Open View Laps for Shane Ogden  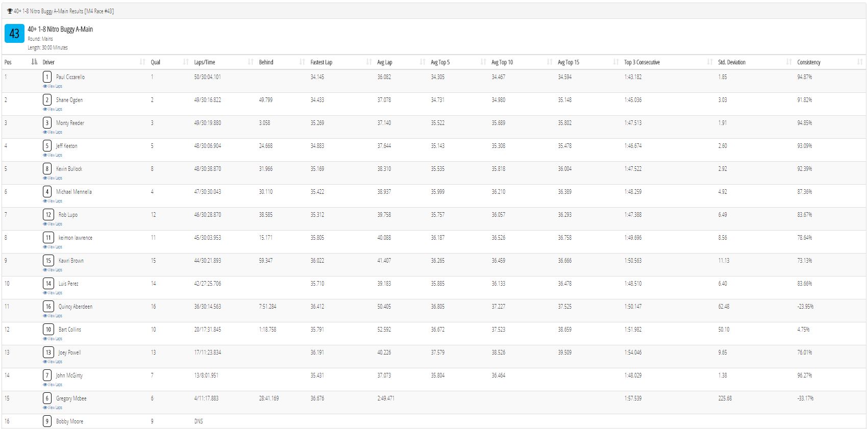(x=53, y=109)
